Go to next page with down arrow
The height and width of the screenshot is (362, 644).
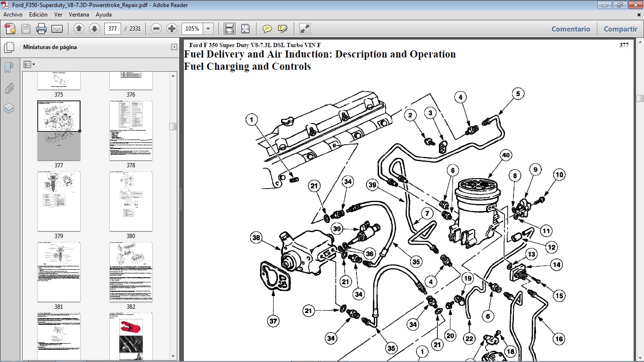(94, 29)
